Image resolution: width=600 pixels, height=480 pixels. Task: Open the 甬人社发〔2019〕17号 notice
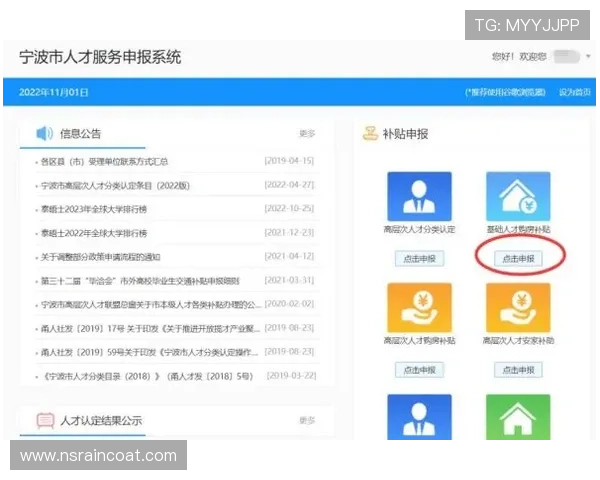tap(150, 328)
